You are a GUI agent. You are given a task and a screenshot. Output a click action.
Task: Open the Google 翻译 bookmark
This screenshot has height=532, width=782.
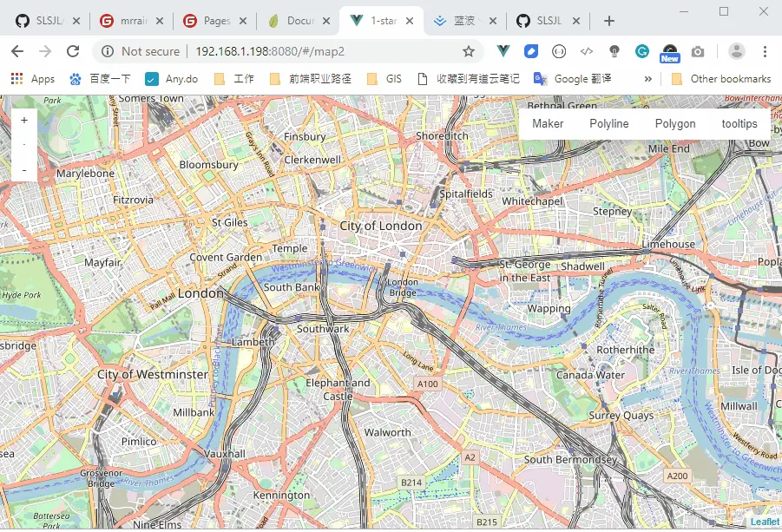tap(573, 79)
